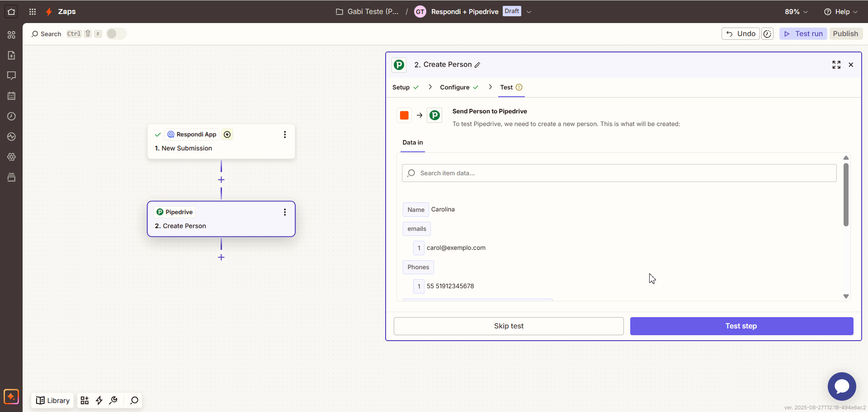Click the phone value 55 51912345678
Viewport: 868px width, 412px height.
coord(450,286)
